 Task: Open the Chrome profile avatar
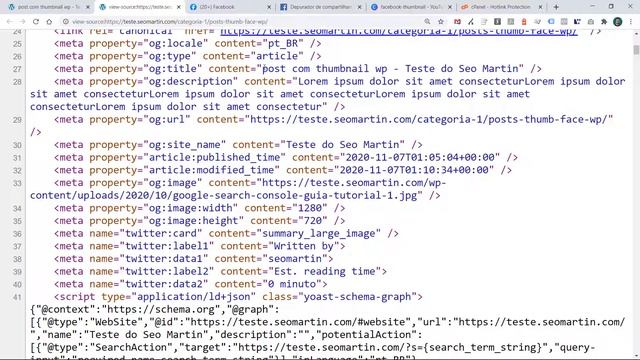[618, 22]
